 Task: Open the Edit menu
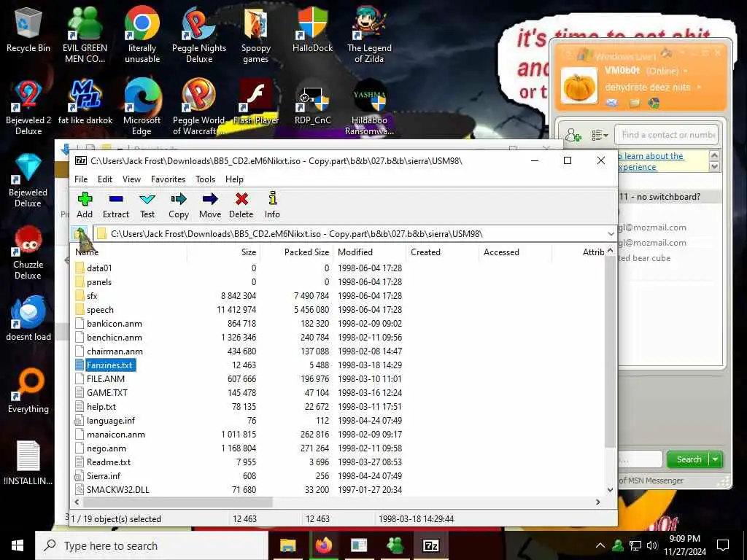(x=105, y=179)
